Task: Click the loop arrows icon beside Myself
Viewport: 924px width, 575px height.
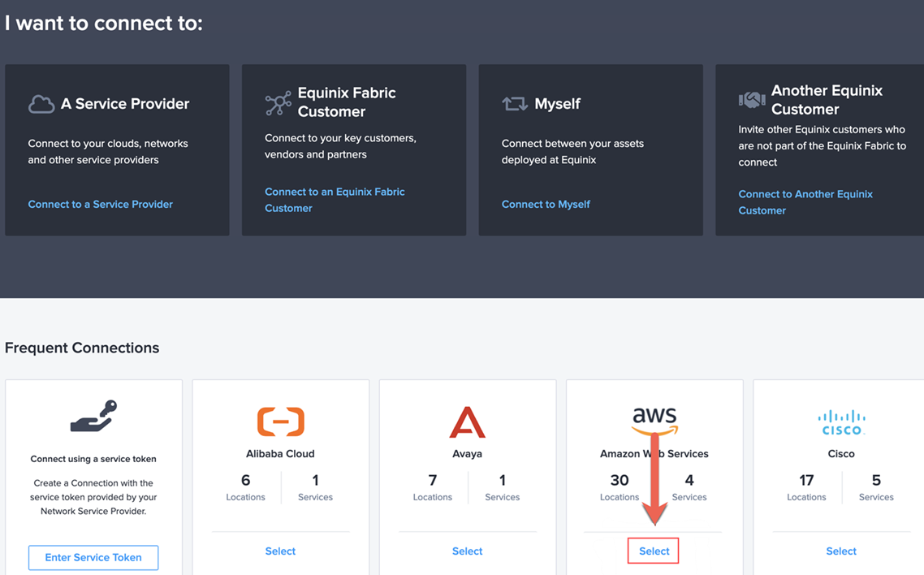Action: pyautogui.click(x=515, y=104)
